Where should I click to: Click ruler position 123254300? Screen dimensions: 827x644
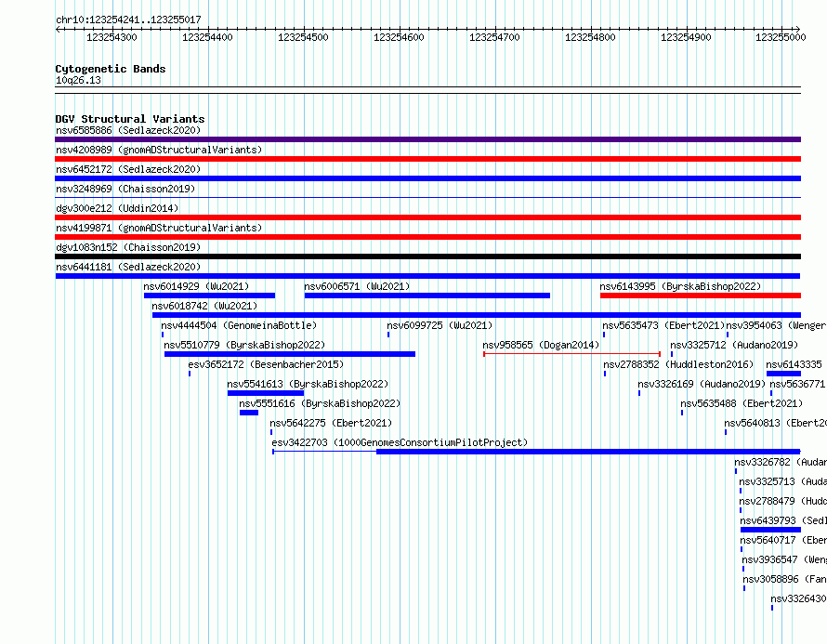(112, 37)
